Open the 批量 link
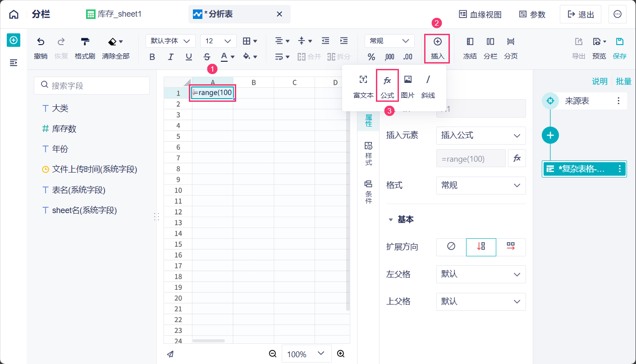Screen dimensions: 636x364 [x=623, y=82]
